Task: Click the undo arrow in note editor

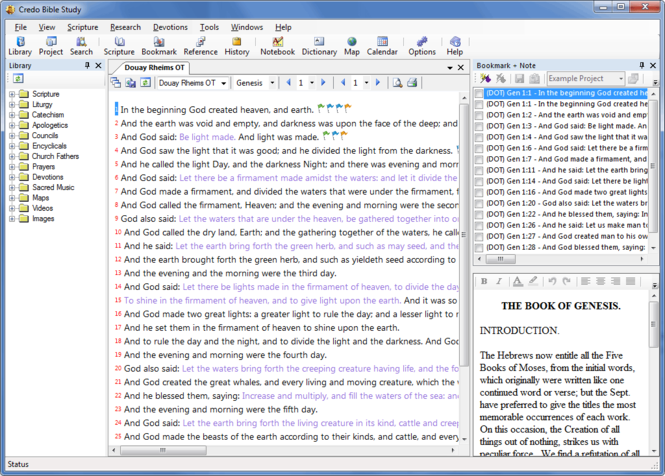Action: (552, 281)
